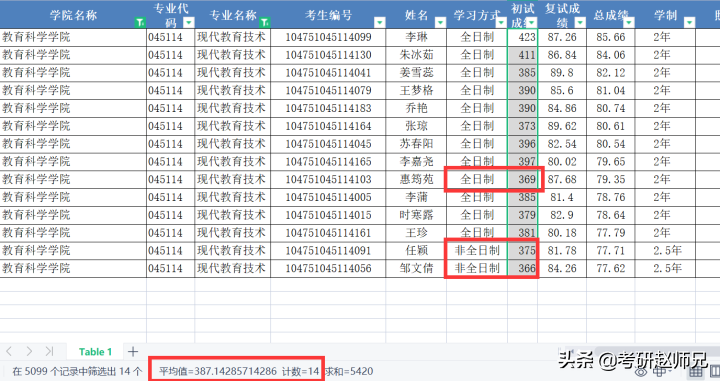Viewport: 720px width, 381px height.
Task: Go to the previous sheet with left arrow
Action: click(9, 352)
